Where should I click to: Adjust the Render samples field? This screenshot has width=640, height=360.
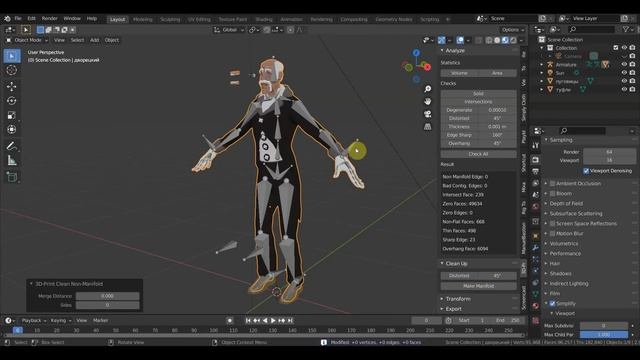pos(609,152)
